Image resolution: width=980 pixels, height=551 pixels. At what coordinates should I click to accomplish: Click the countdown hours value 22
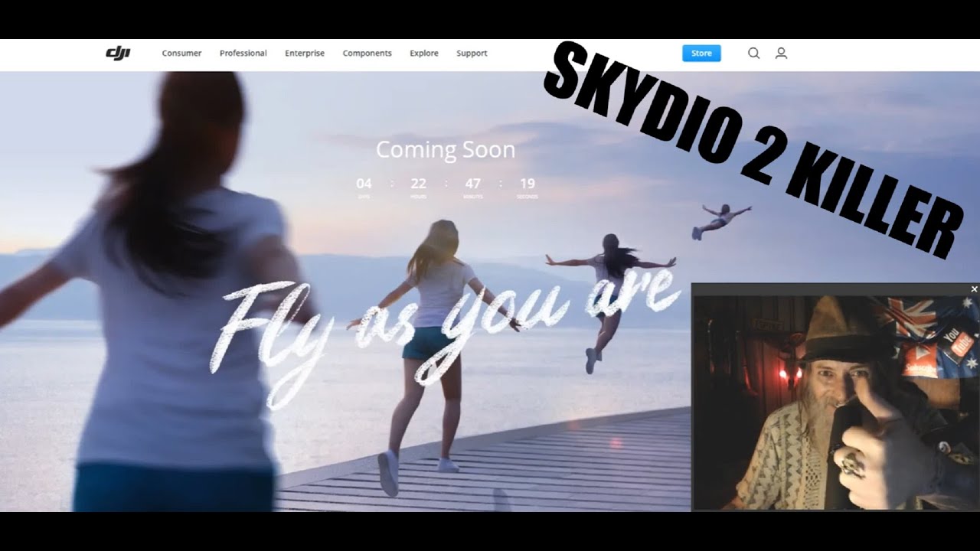[418, 184]
